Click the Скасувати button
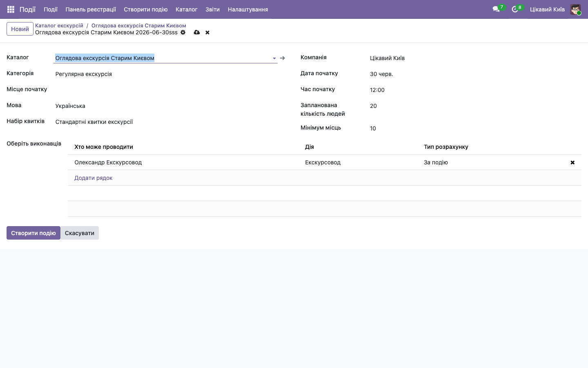588x368 pixels. click(x=80, y=233)
